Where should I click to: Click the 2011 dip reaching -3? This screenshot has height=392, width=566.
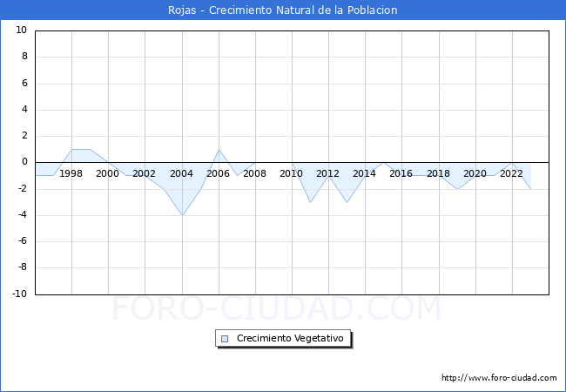tap(310, 202)
